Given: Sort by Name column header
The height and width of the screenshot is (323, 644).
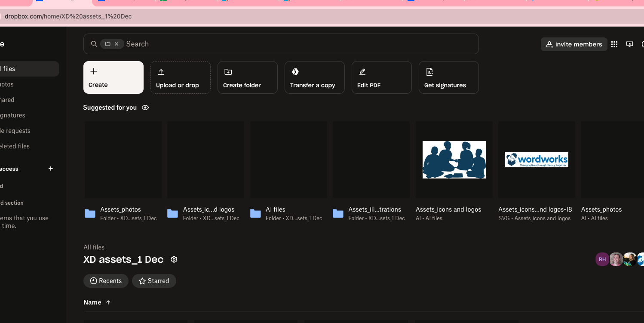Looking at the screenshot, I should point(92,302).
